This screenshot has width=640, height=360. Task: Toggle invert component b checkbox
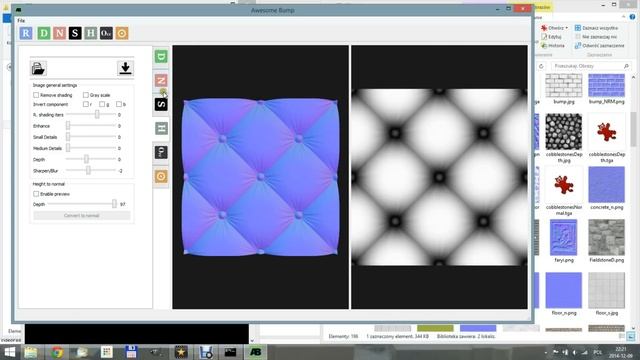point(119,104)
